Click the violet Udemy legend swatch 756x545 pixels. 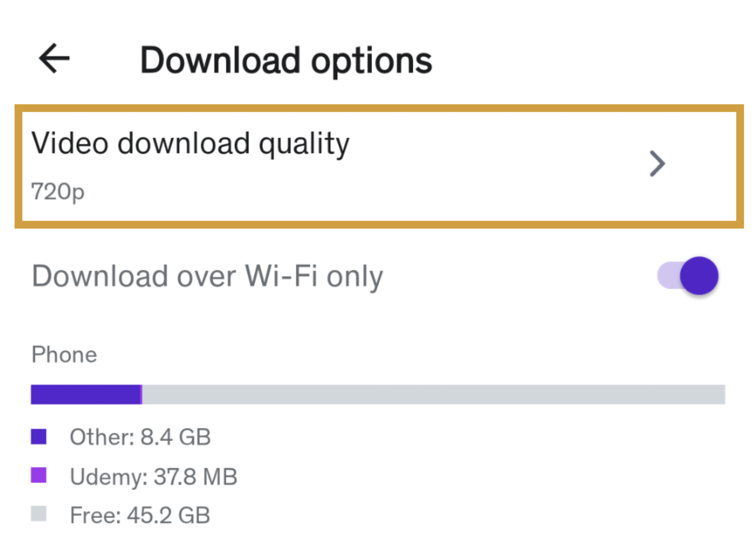coord(39,475)
